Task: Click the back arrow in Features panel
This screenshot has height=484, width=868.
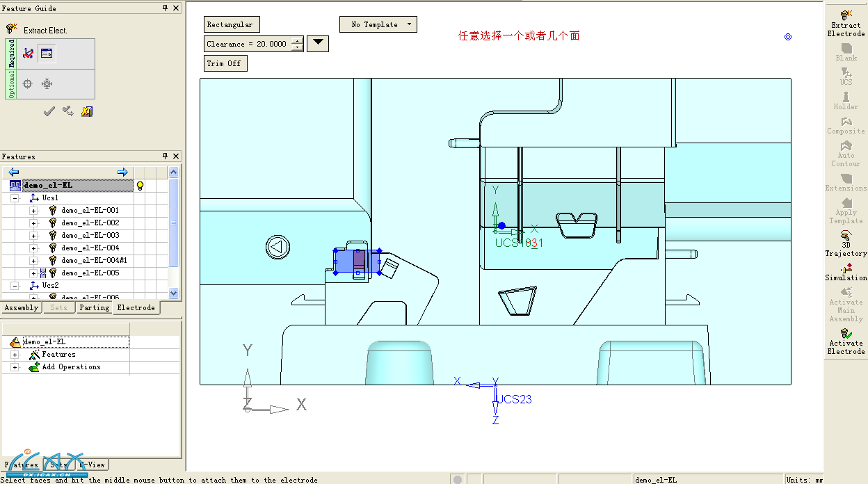Action: tap(14, 172)
